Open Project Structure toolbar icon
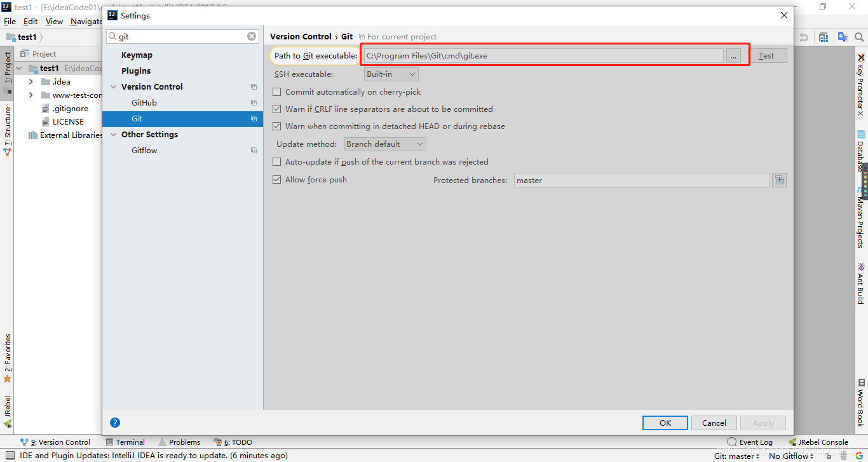This screenshot has width=868, height=462. [x=824, y=37]
